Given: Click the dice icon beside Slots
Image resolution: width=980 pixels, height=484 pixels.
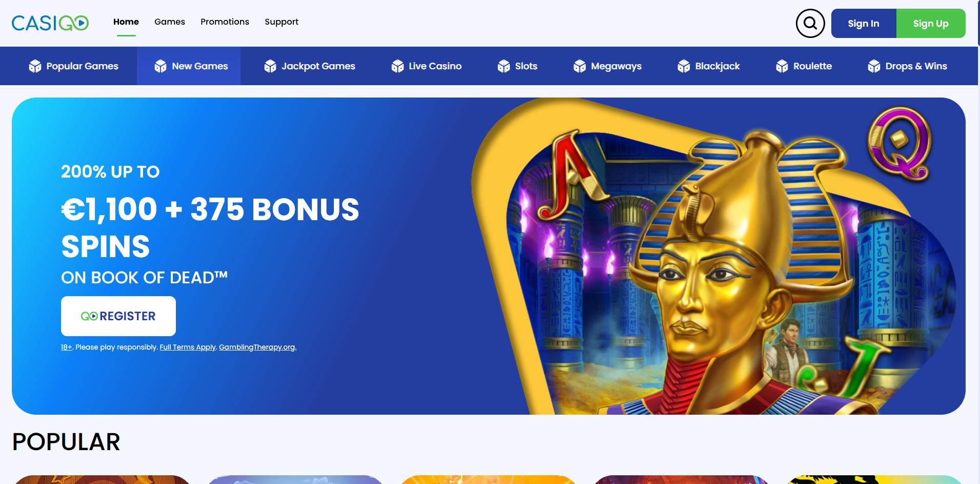Looking at the screenshot, I should click(504, 66).
